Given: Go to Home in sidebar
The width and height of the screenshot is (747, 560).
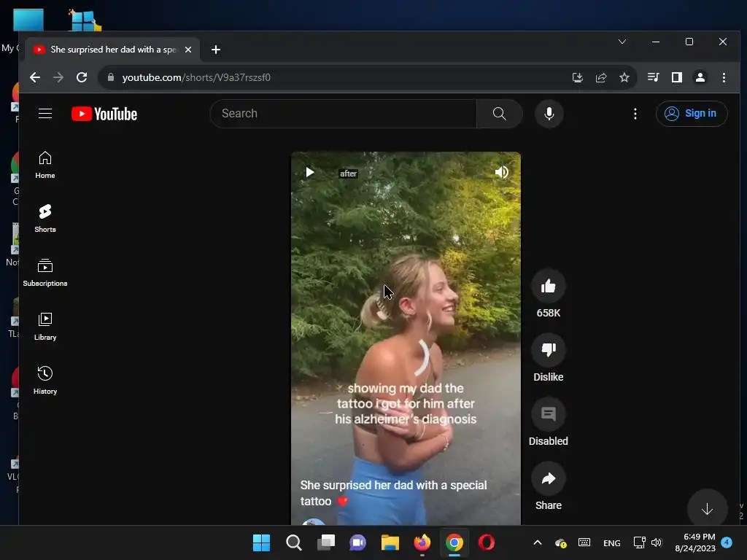Looking at the screenshot, I should 45,165.
